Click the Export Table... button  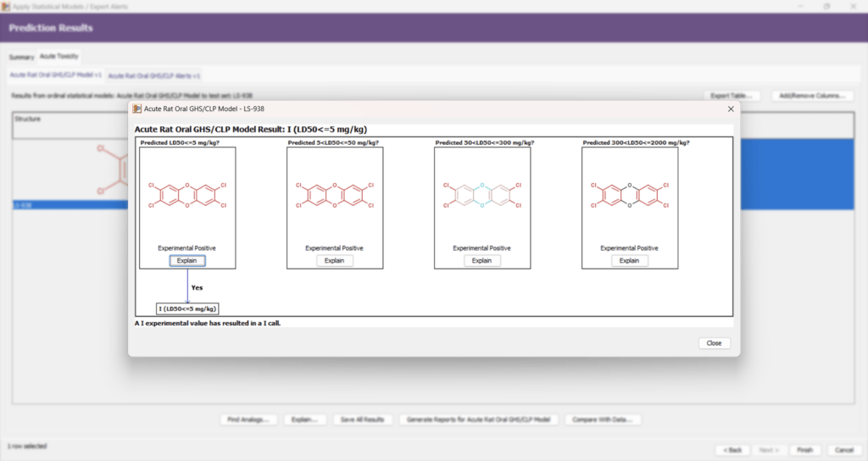click(732, 96)
